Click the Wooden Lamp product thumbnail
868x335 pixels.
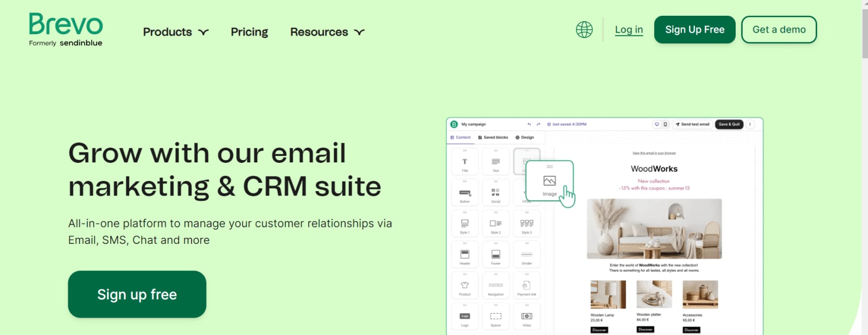click(608, 294)
